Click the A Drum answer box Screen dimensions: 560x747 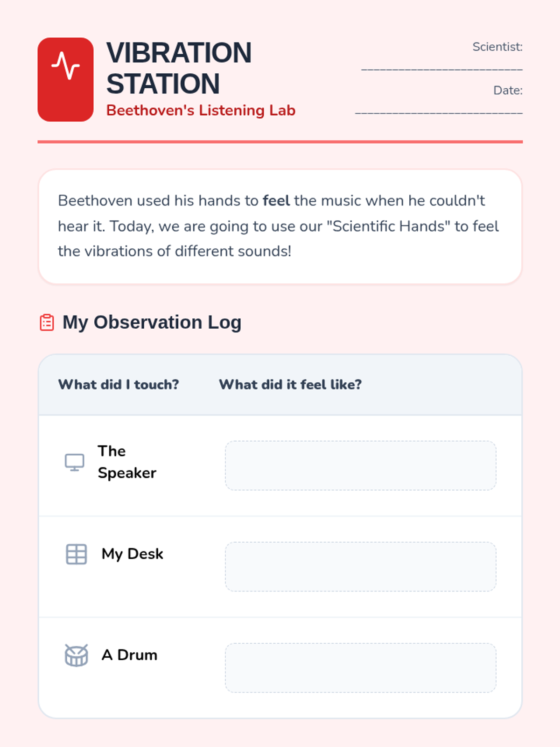(360, 668)
